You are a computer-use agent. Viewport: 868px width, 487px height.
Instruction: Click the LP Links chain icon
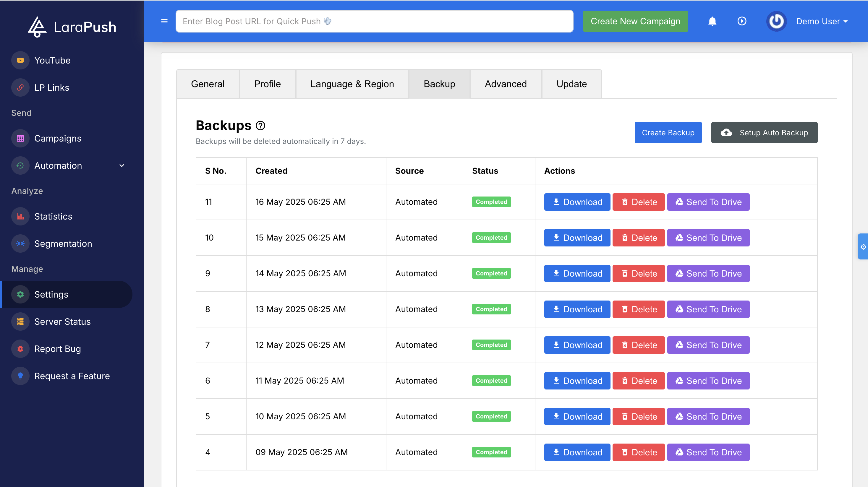pyautogui.click(x=20, y=87)
